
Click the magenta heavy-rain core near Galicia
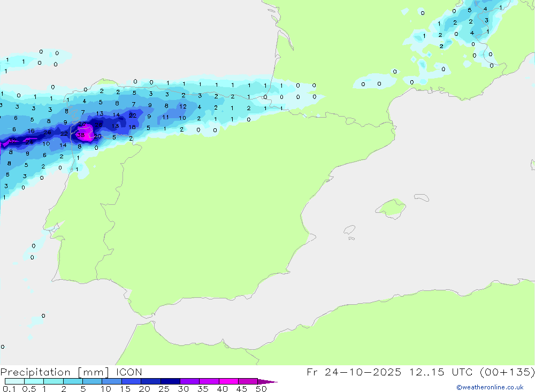point(85,132)
